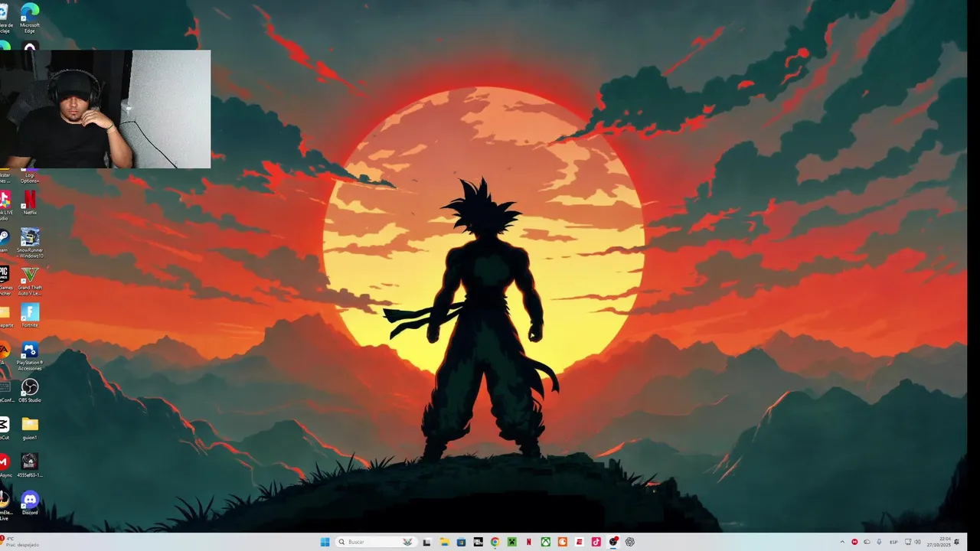Launch Google Chrome from the taskbar

tap(495, 542)
